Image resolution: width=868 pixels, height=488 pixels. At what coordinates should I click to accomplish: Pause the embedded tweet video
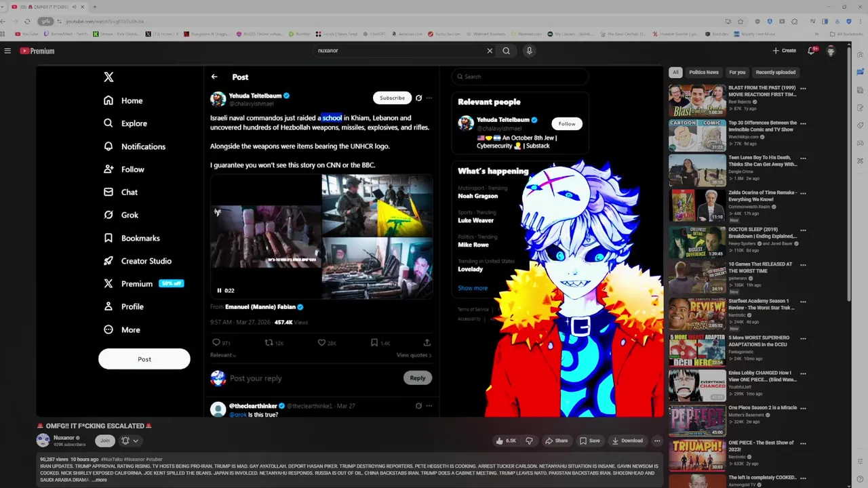[x=219, y=290]
